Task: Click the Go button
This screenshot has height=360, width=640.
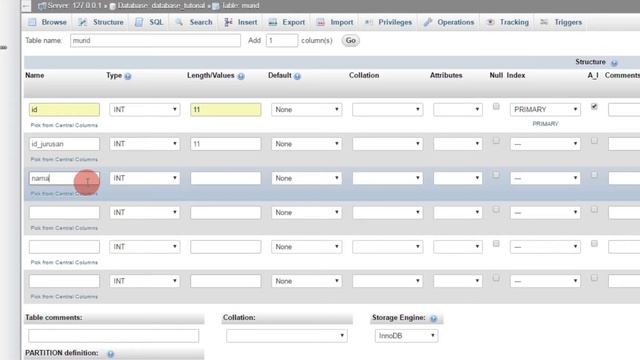Action: 351,40
